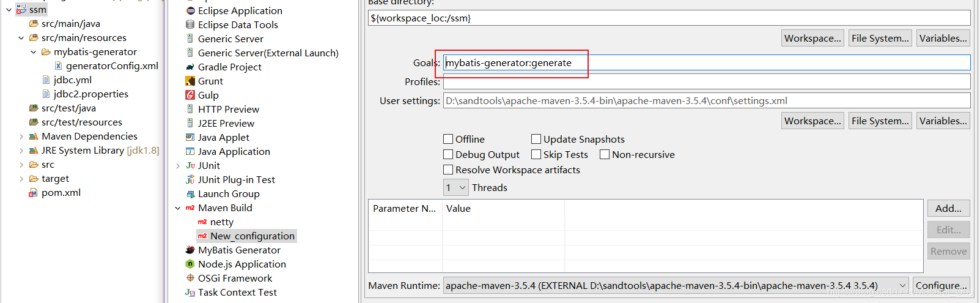The height and width of the screenshot is (303, 980).
Task: Click the Base directory text field
Action: [669, 18]
